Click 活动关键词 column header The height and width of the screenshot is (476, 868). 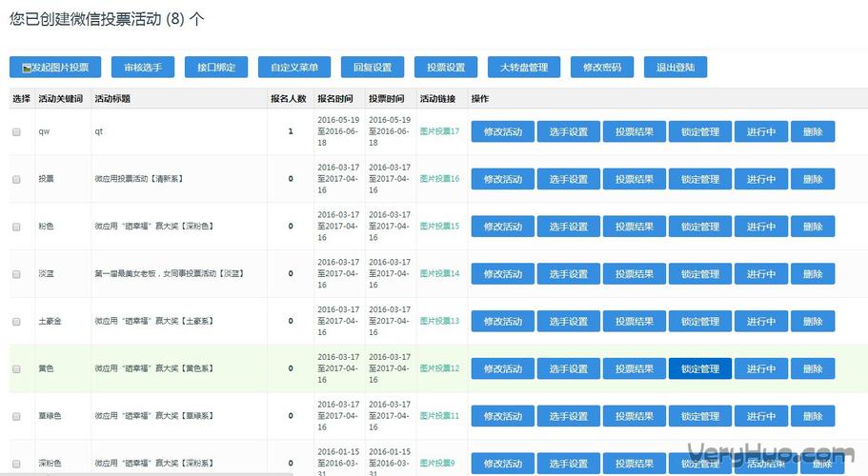click(60, 98)
